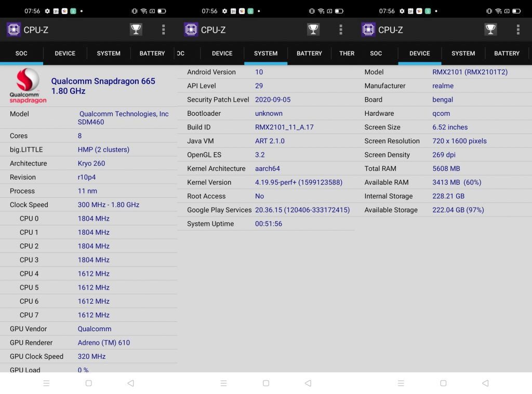Select the CPU 0 row showing 1804 MHz
The image size is (532, 394).
(88, 219)
